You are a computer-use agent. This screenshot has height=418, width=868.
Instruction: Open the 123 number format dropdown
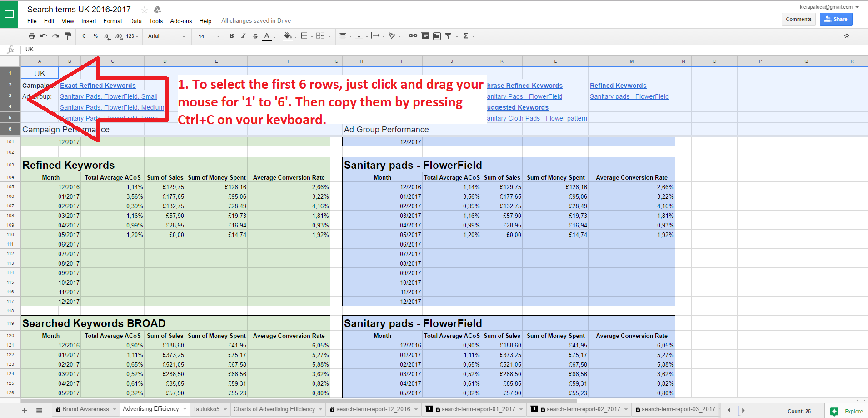click(132, 36)
